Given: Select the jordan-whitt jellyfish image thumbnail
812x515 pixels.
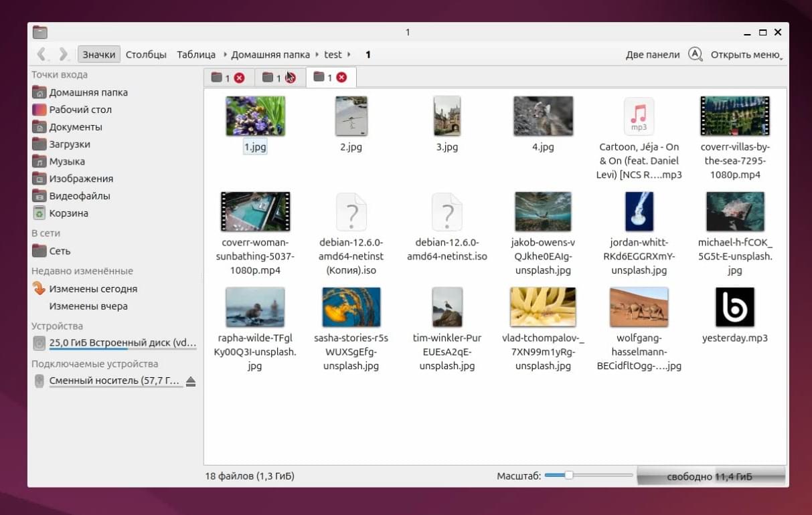Looking at the screenshot, I should [639, 211].
